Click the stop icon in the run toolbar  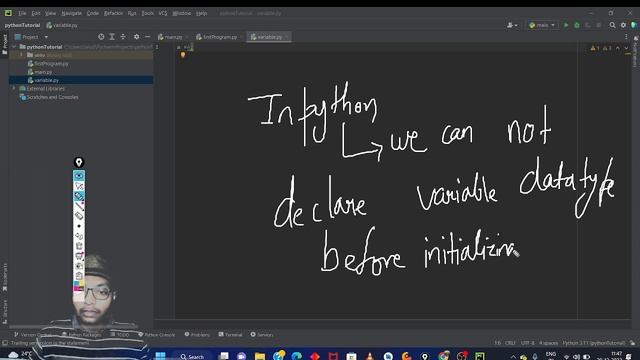[x=598, y=25]
